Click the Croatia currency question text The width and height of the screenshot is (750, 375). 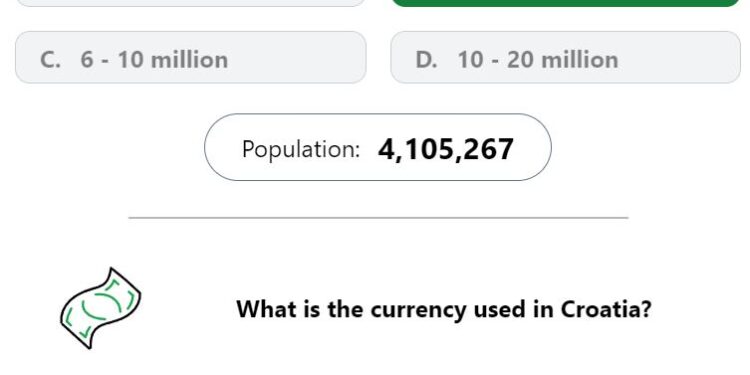(444, 309)
